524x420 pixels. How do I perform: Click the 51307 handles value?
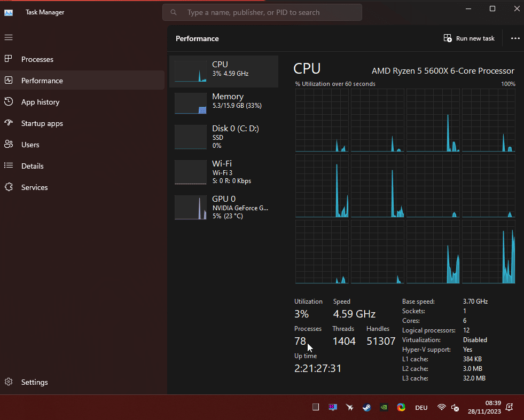pos(381,341)
